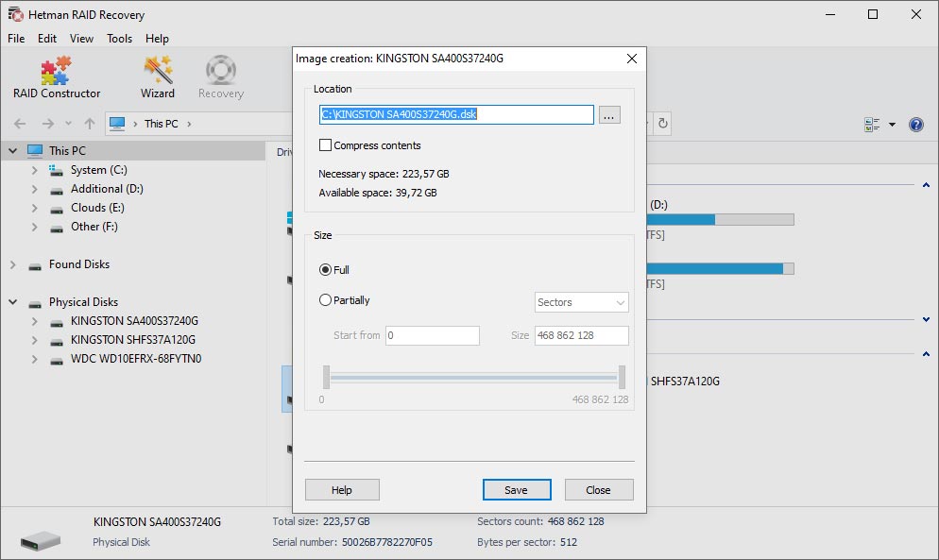
Task: Open the help question mark icon
Action: tap(915, 125)
